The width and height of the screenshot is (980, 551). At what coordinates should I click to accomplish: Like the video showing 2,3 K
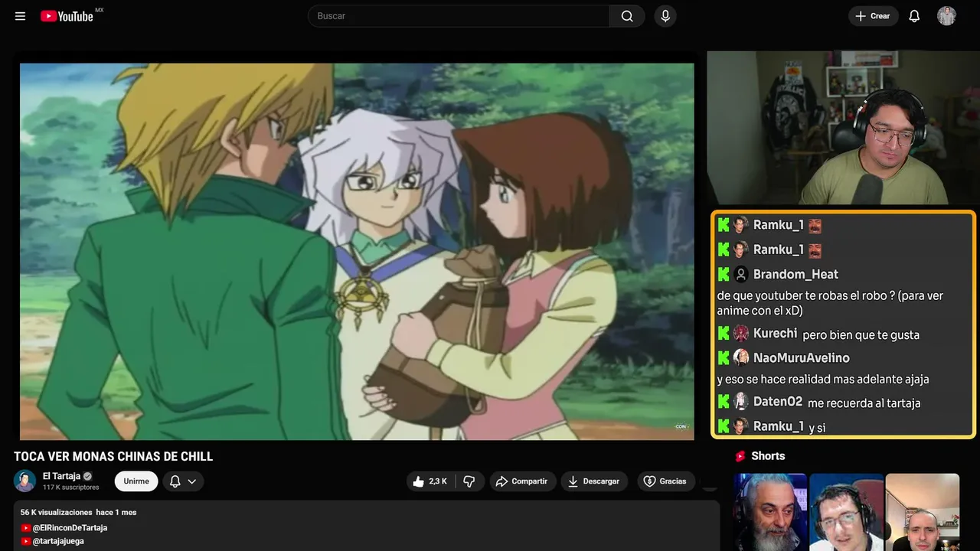pyautogui.click(x=430, y=481)
